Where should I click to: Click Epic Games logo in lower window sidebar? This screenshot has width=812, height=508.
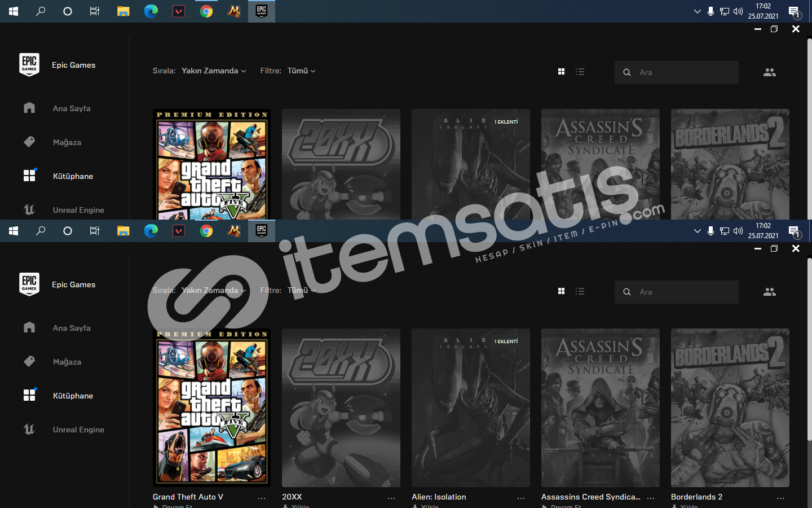pos(29,284)
